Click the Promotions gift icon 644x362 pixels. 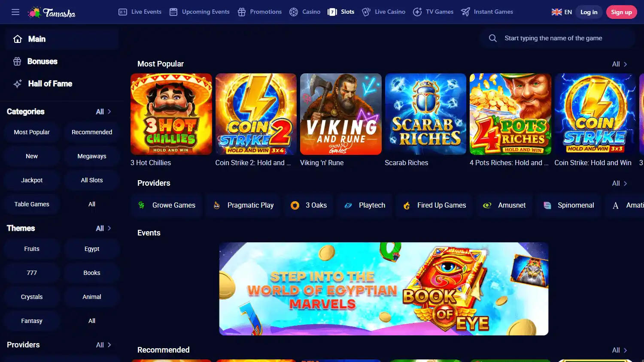(242, 12)
